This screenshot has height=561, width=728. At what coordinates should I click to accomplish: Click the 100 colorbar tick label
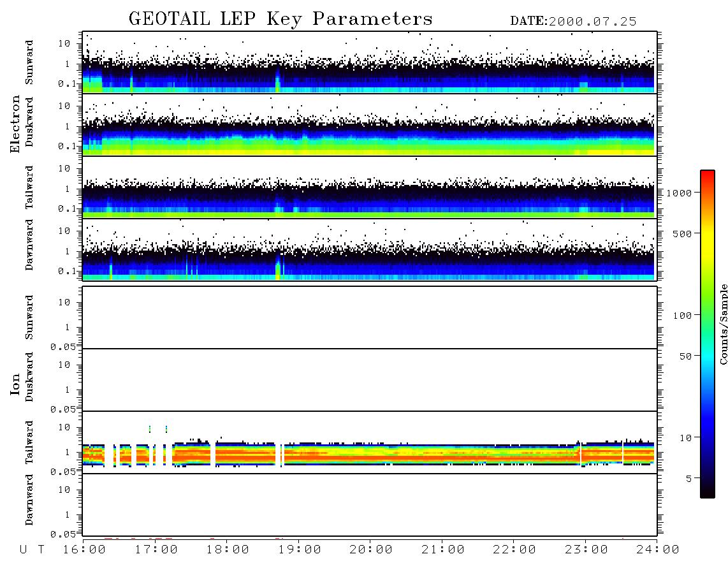(x=682, y=316)
